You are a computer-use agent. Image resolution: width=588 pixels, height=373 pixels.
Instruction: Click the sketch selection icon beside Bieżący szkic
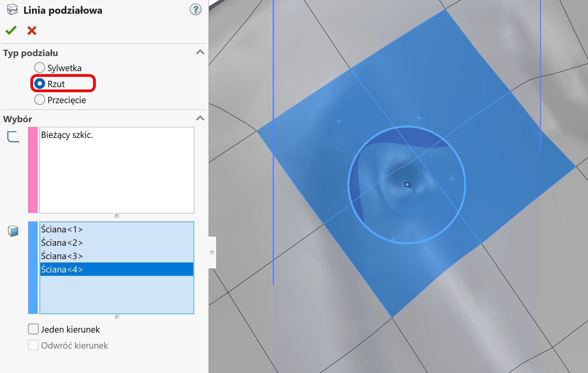coord(13,136)
